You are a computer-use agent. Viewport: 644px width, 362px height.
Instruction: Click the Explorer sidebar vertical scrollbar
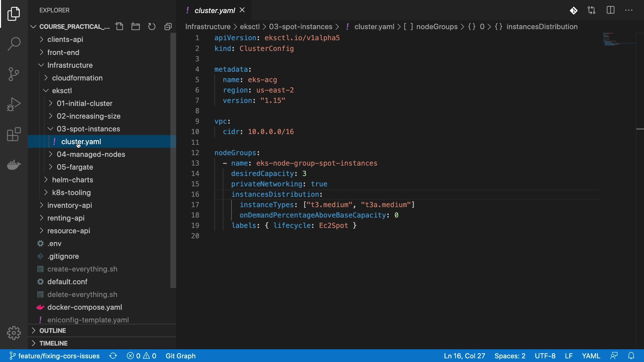tap(173, 161)
